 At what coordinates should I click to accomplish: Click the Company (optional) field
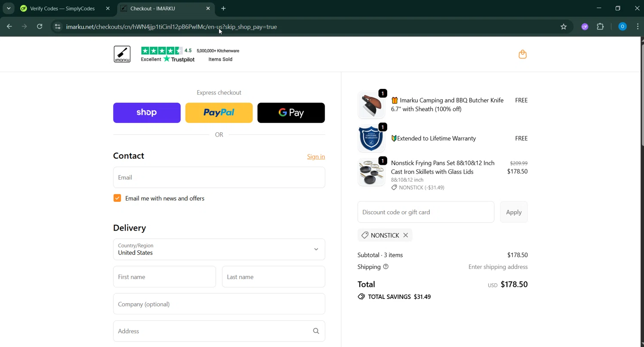click(x=219, y=304)
